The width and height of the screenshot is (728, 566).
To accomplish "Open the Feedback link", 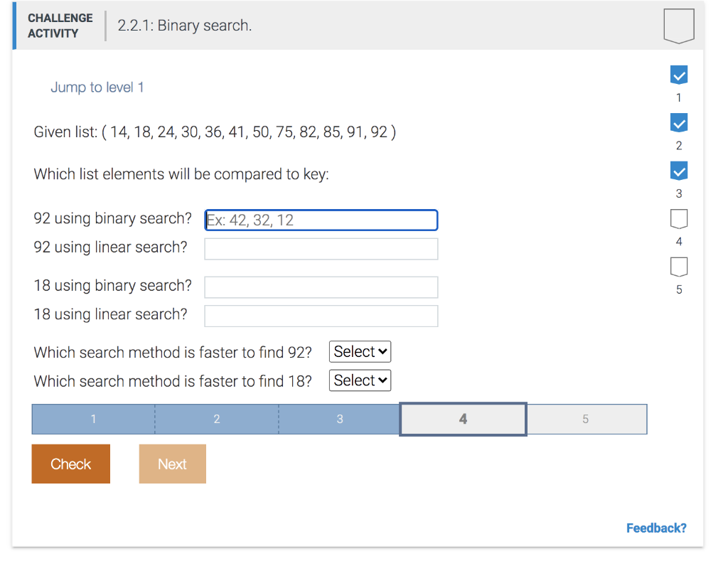I will click(x=655, y=528).
